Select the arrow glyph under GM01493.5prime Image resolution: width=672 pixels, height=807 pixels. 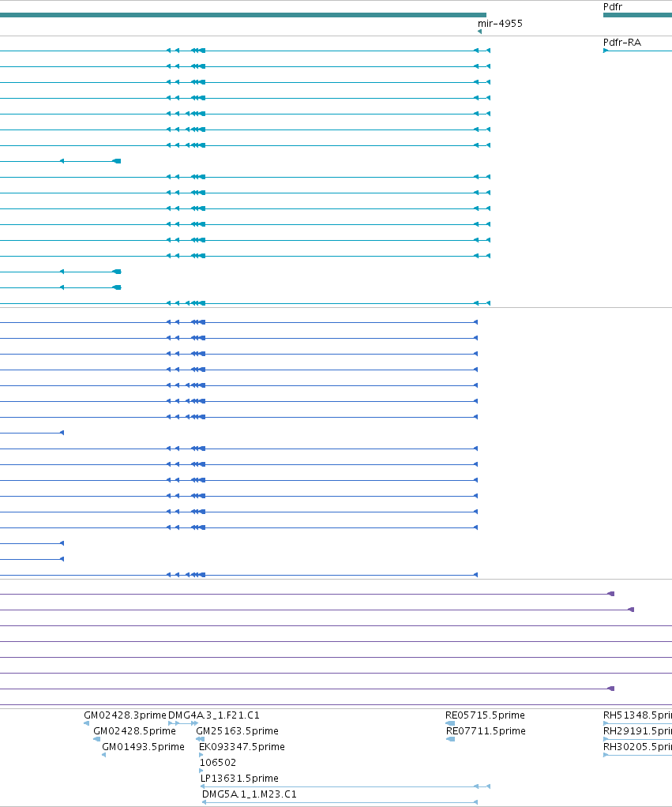104,755
